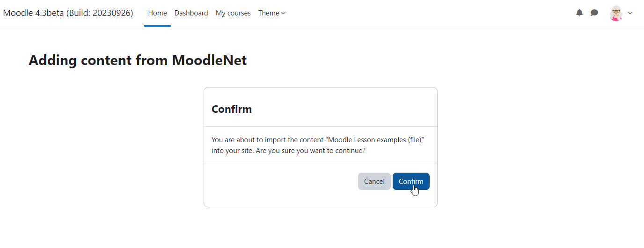Click the user profile avatar picture
Image resolution: width=644 pixels, height=248 pixels.
coord(616,13)
